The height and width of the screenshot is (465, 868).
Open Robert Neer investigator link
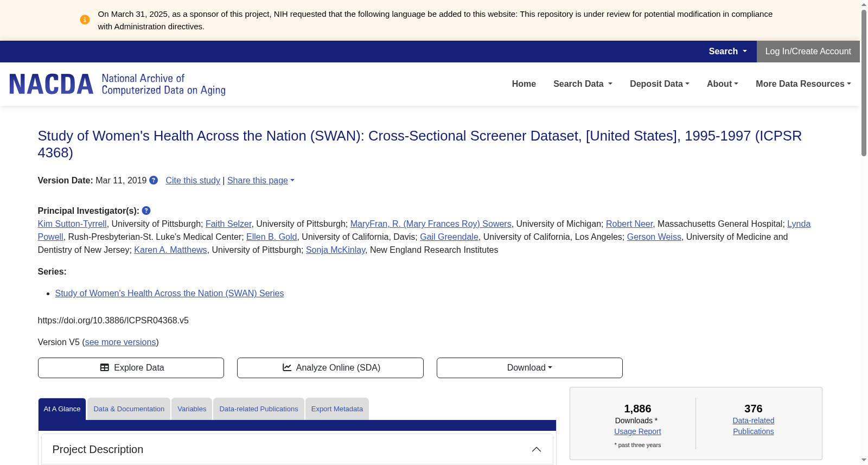[x=629, y=224]
